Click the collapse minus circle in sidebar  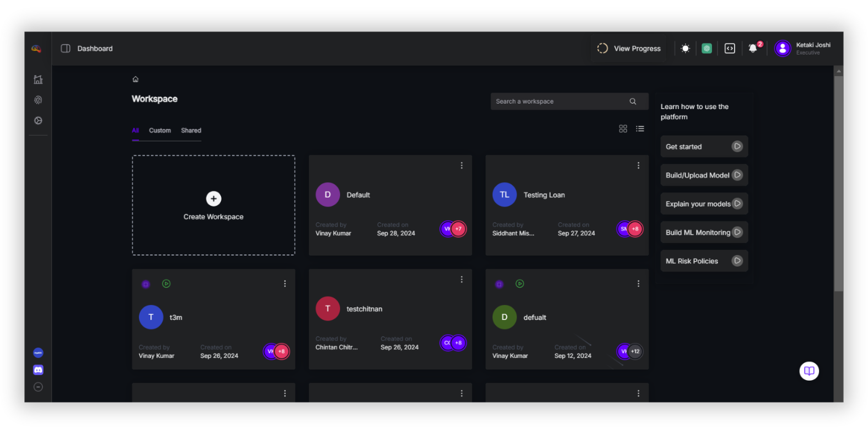pos(38,387)
